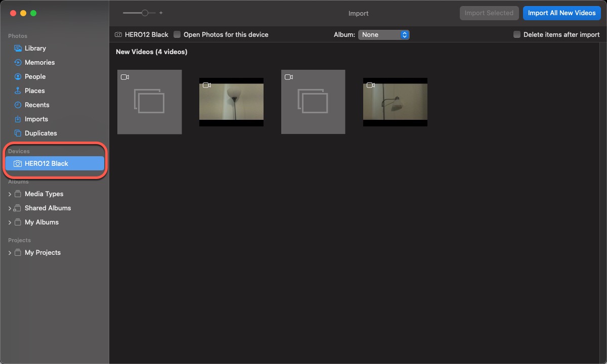Viewport: 607px width, 364px height.
Task: Click the Imports icon in sidebar
Action: [x=18, y=119]
